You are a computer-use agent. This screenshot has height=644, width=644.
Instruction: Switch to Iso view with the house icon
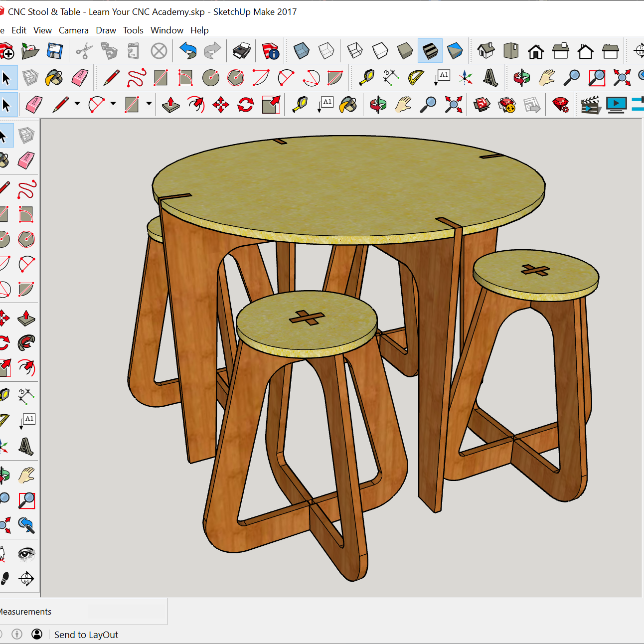[x=486, y=51]
